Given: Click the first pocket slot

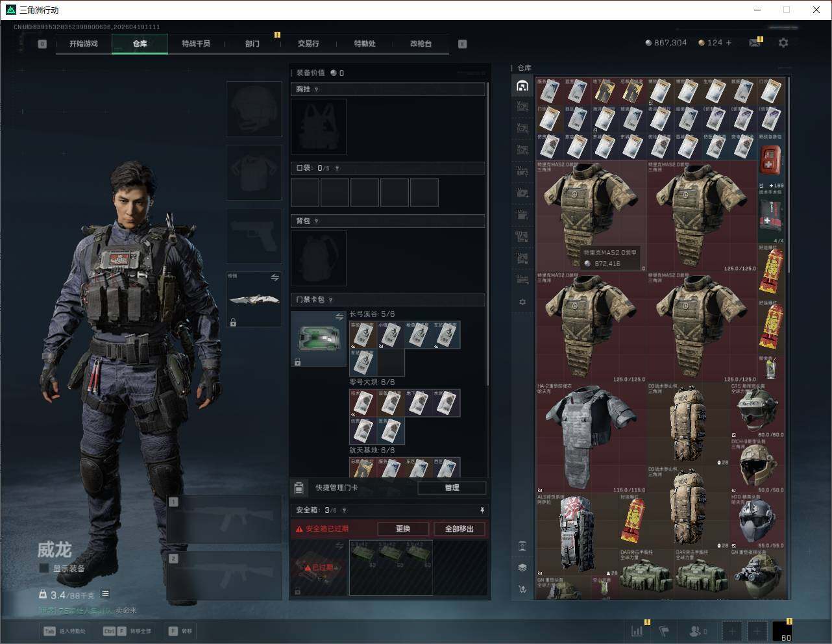Looking at the screenshot, I should click(x=305, y=193).
